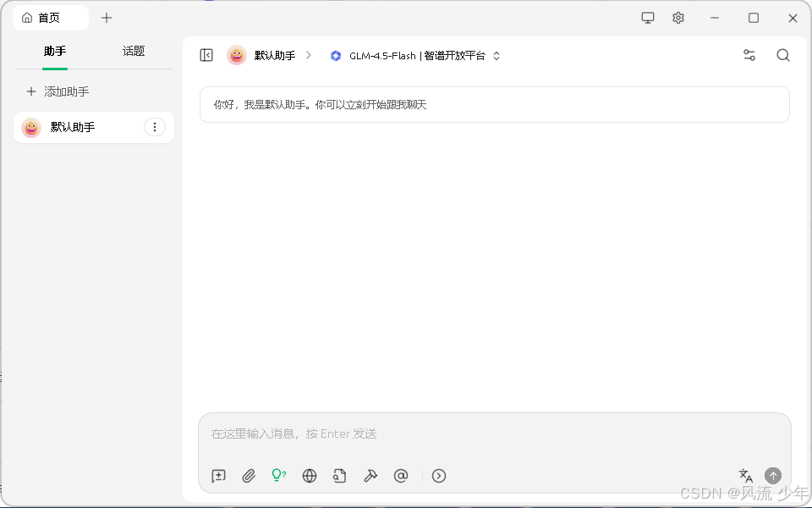This screenshot has height=508, width=812.
Task: Create a new topic with the square-plus icon
Action: (x=218, y=476)
